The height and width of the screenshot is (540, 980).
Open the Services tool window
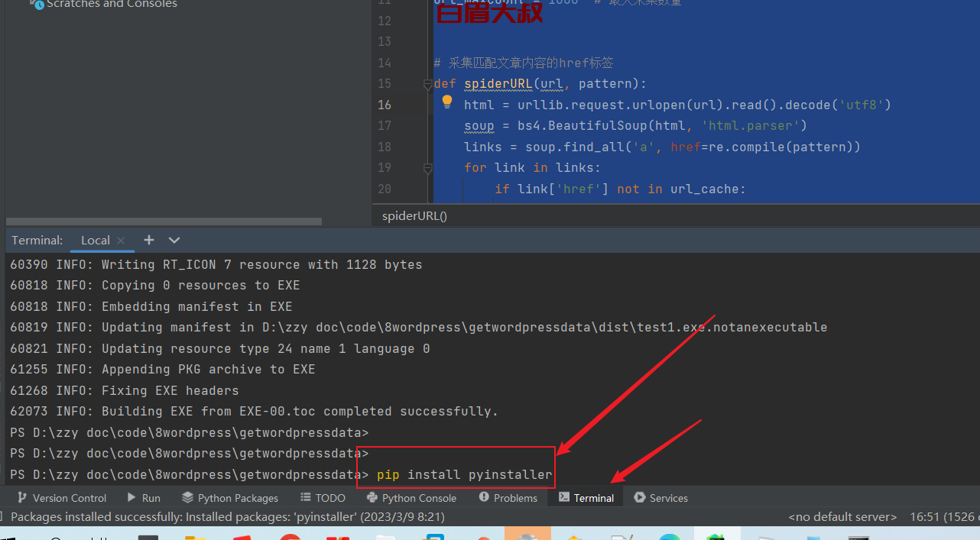pos(661,498)
